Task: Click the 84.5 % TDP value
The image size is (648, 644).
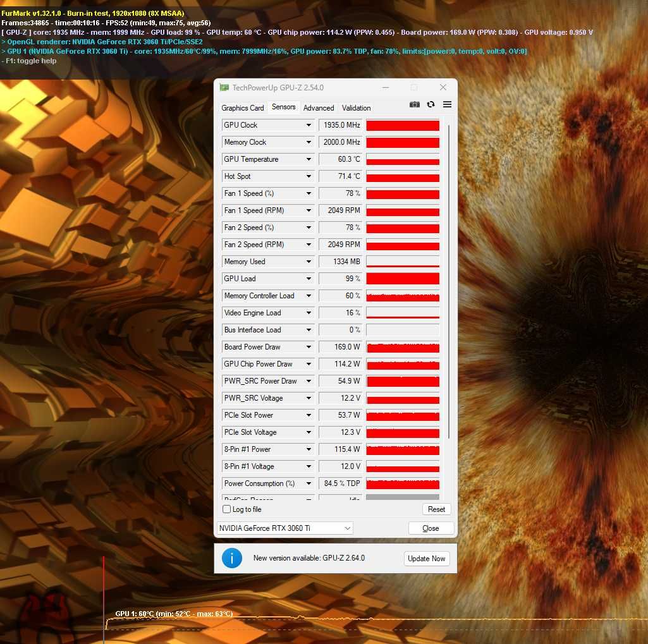Action: point(341,483)
